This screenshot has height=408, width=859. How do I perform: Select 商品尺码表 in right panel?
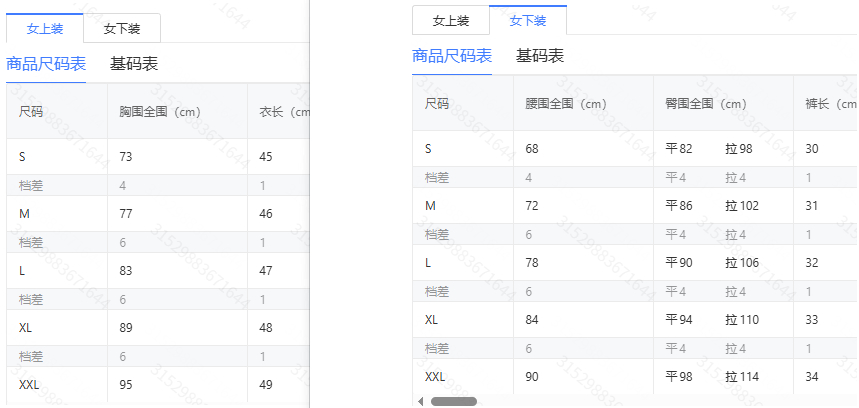click(x=452, y=56)
